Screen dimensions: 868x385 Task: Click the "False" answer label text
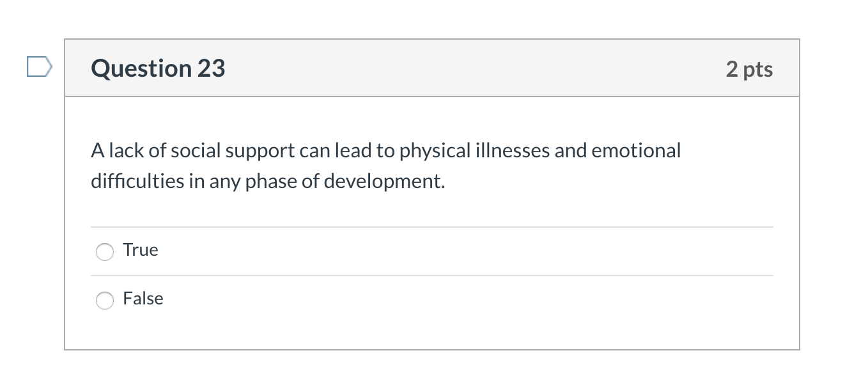point(143,299)
